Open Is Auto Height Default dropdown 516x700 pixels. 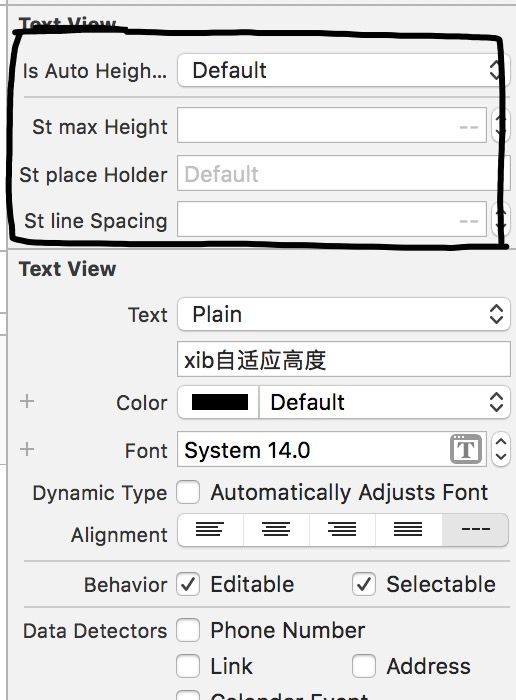[x=343, y=70]
